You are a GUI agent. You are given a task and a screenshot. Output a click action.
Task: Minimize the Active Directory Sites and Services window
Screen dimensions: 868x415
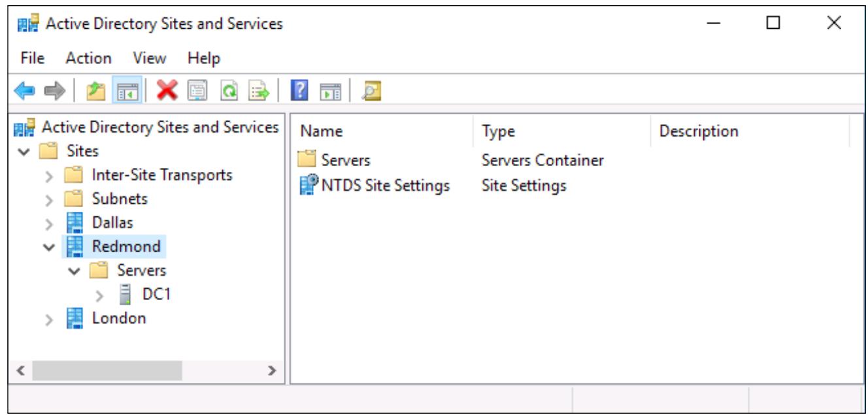click(x=714, y=24)
